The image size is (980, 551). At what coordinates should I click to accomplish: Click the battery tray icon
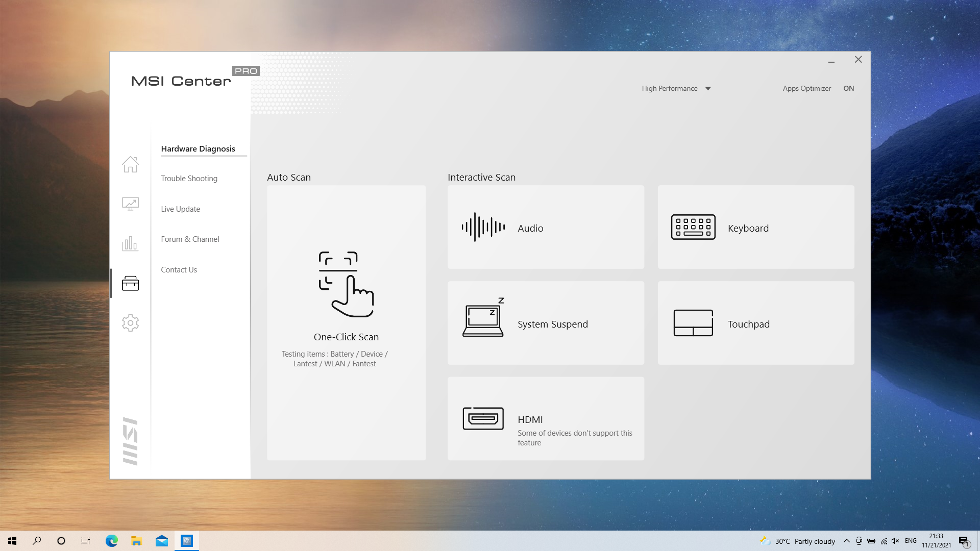(871, 541)
